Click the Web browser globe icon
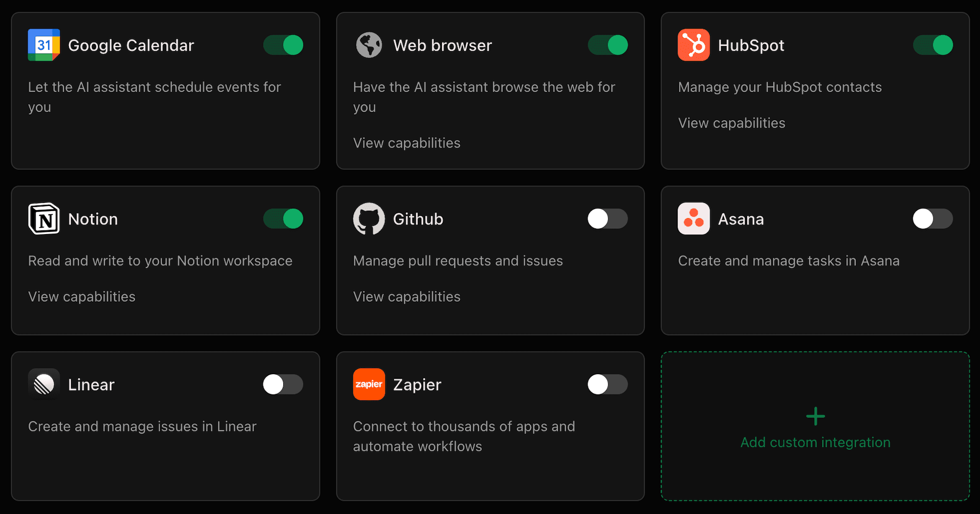Viewport: 980px width, 514px height. [x=369, y=45]
